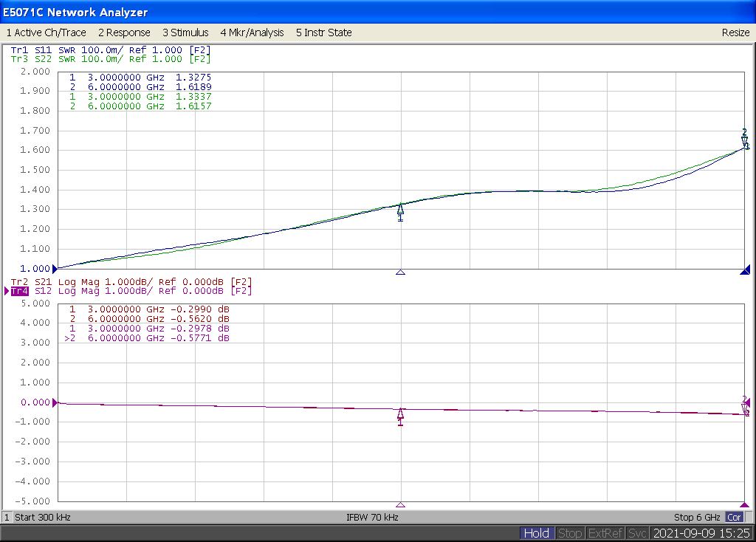Click the highlighted Tr4 trace indicator

[19, 291]
